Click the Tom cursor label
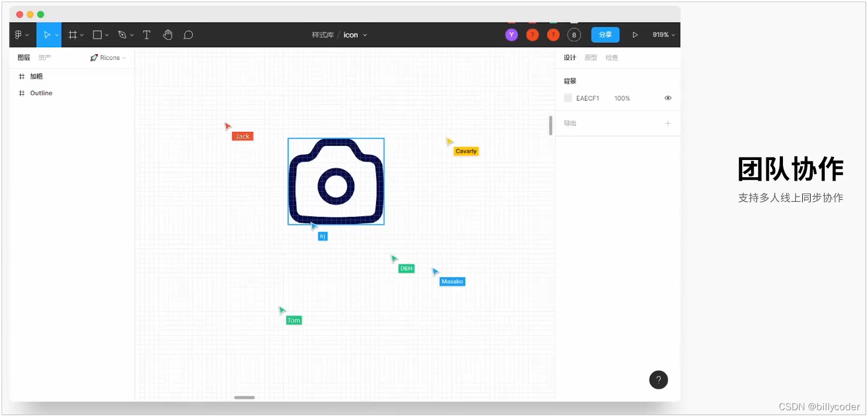This screenshot has width=868, height=417. click(294, 321)
